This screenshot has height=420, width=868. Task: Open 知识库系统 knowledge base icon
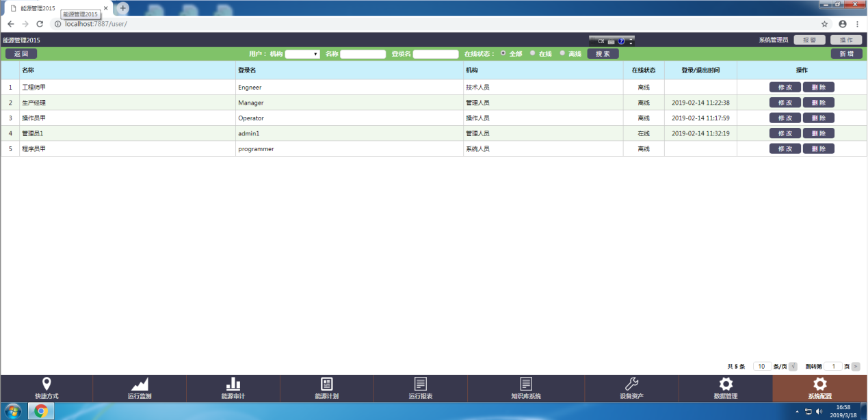(x=525, y=384)
